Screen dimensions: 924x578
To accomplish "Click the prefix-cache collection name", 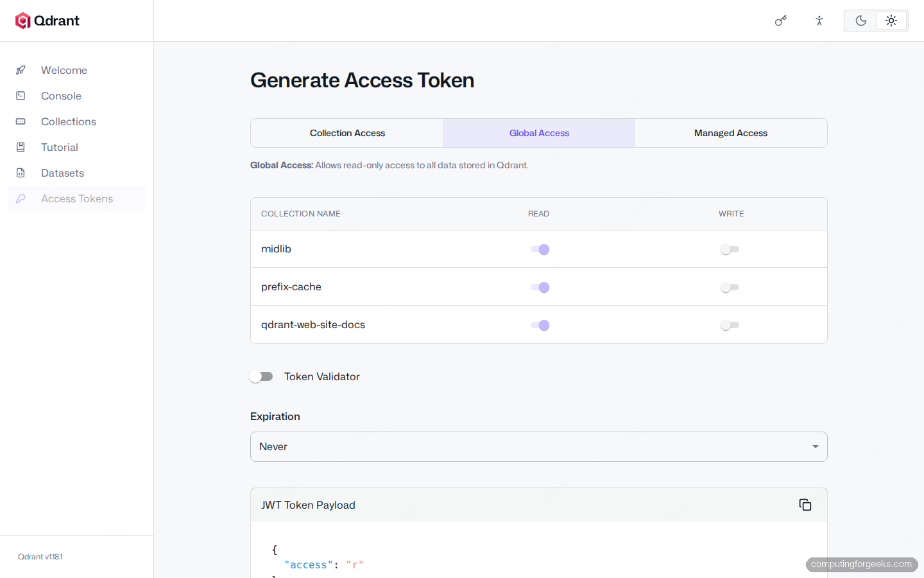I will [x=291, y=286].
